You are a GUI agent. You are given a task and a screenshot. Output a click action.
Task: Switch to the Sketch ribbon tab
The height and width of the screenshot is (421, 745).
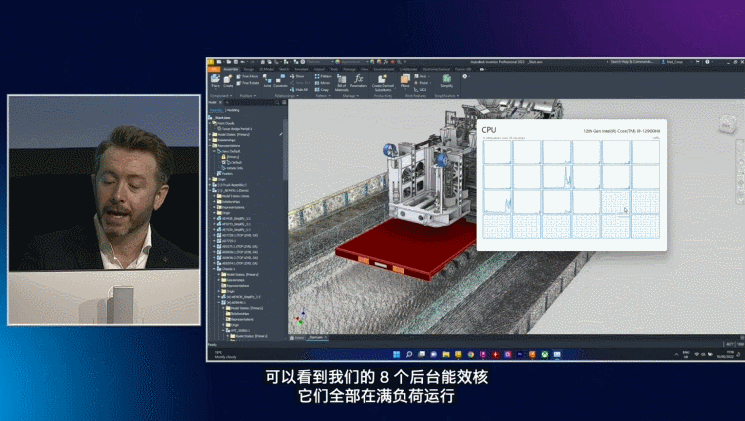[284, 69]
